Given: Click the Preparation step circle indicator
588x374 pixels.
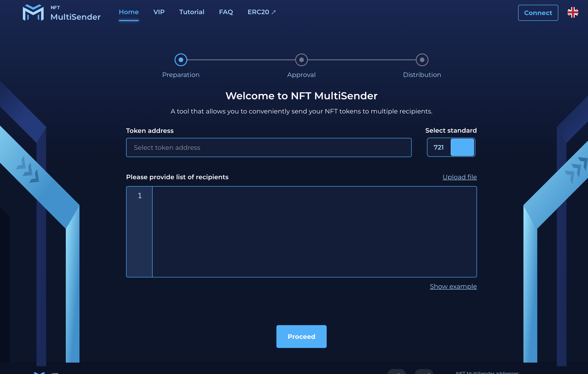Looking at the screenshot, I should click(x=181, y=60).
